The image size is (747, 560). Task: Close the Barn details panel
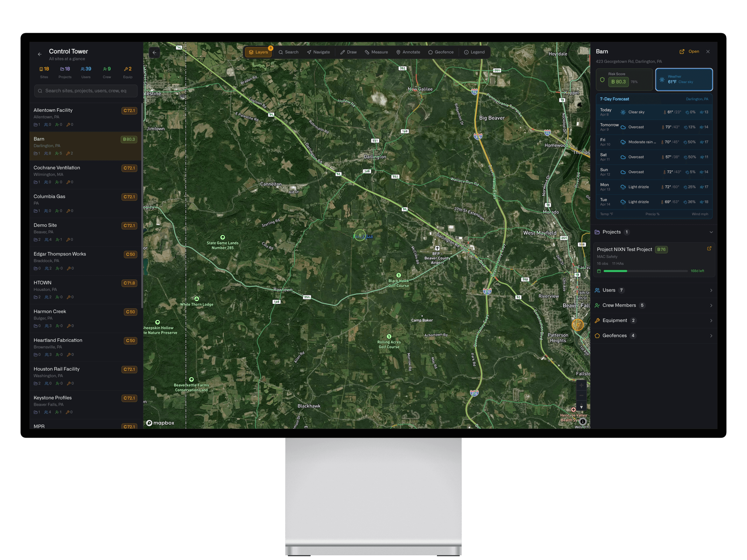click(708, 52)
